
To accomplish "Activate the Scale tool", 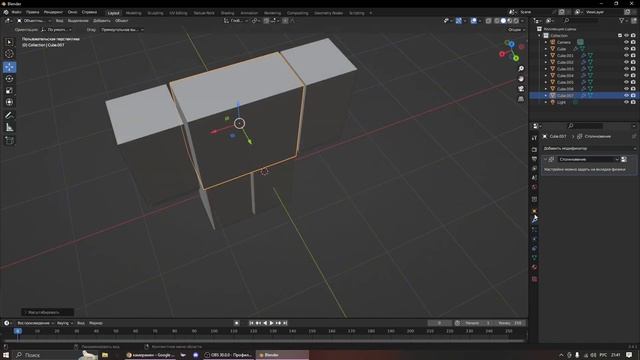I will [x=9, y=91].
